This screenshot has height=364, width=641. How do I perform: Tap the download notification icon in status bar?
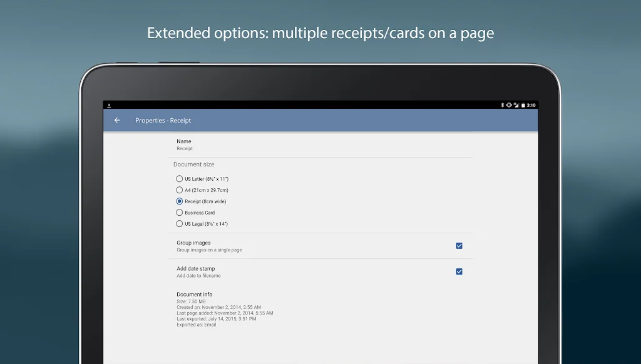pyautogui.click(x=110, y=105)
